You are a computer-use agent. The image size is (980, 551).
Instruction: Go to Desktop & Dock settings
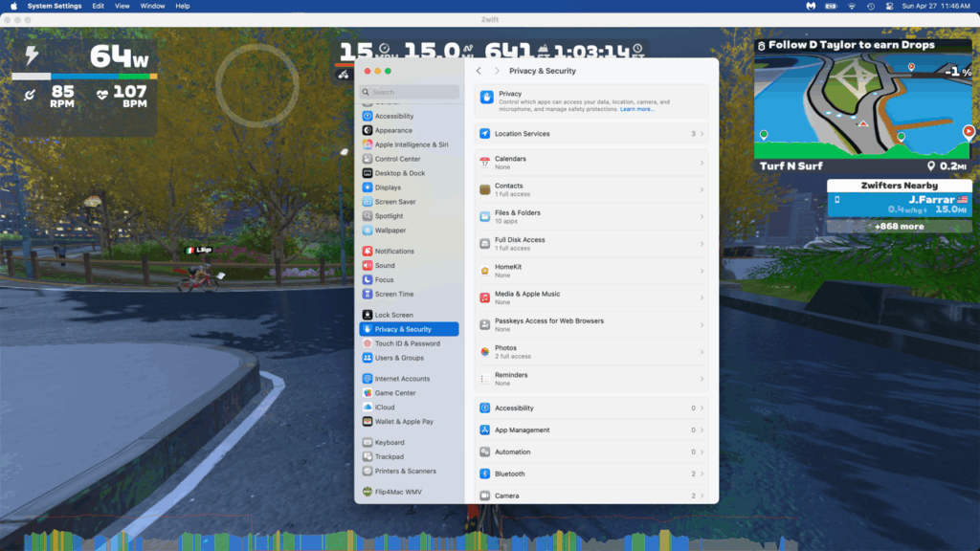click(x=410, y=174)
